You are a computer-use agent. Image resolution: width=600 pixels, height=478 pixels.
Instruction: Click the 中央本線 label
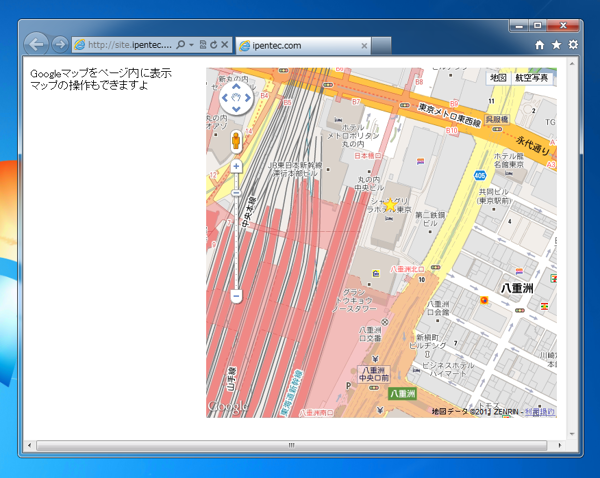point(248,212)
